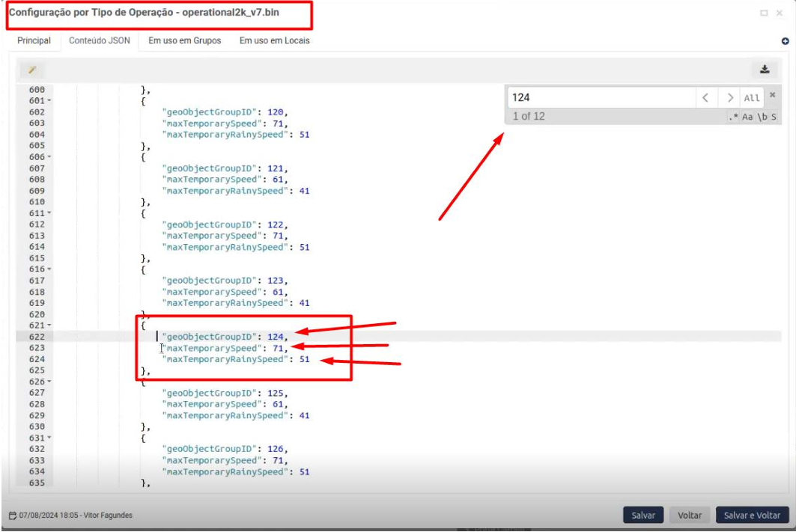
Task: Click the calendar icon near the 07/08/2024 timestamp
Action: [12, 516]
